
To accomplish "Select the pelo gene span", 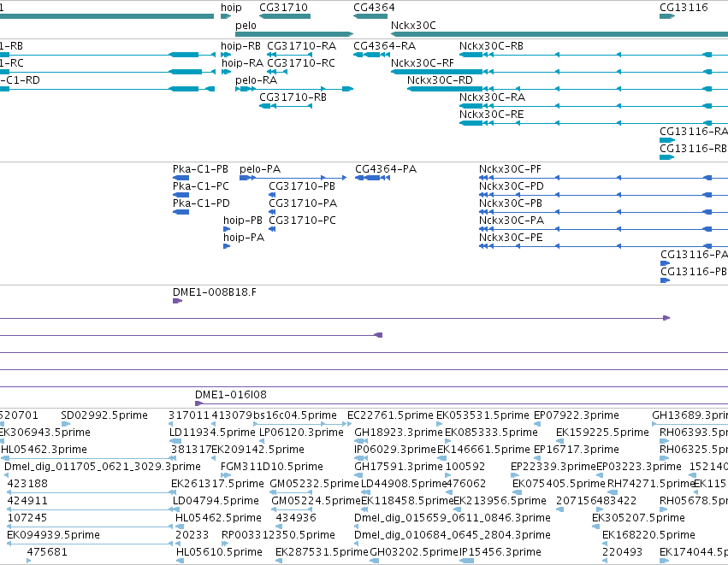I will 294,34.
